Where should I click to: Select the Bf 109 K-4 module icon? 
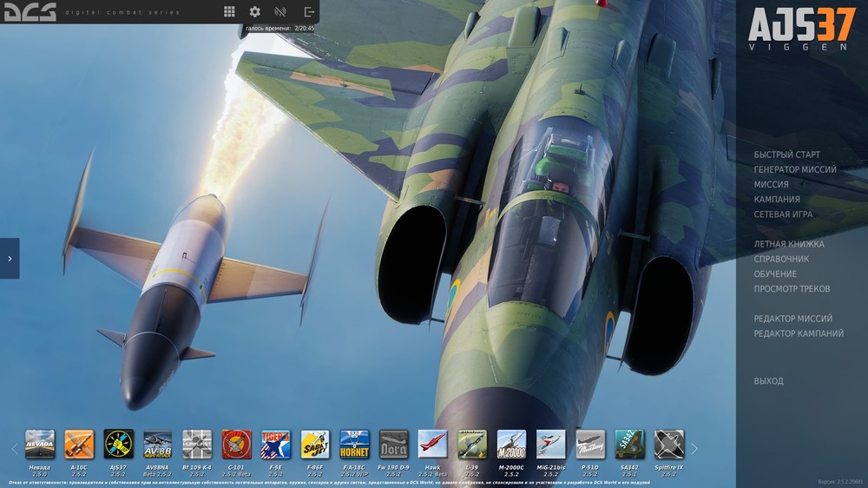pos(197,445)
